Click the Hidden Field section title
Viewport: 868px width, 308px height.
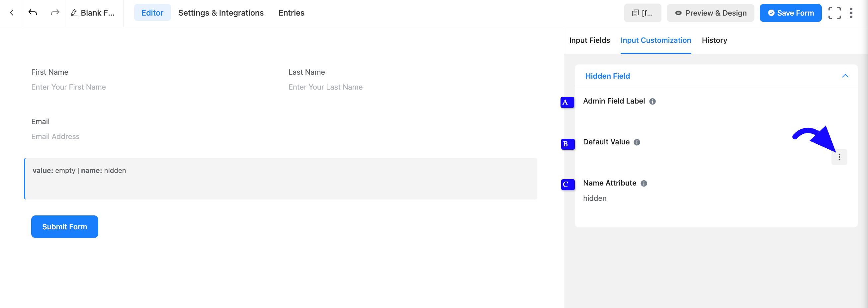pos(608,76)
